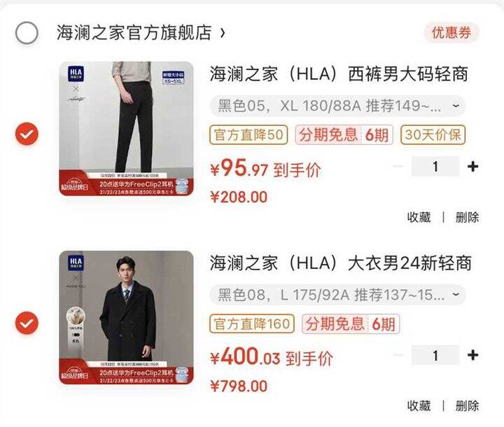Increase trousers quantity with plus icon
The image size is (504, 427).
click(x=472, y=167)
